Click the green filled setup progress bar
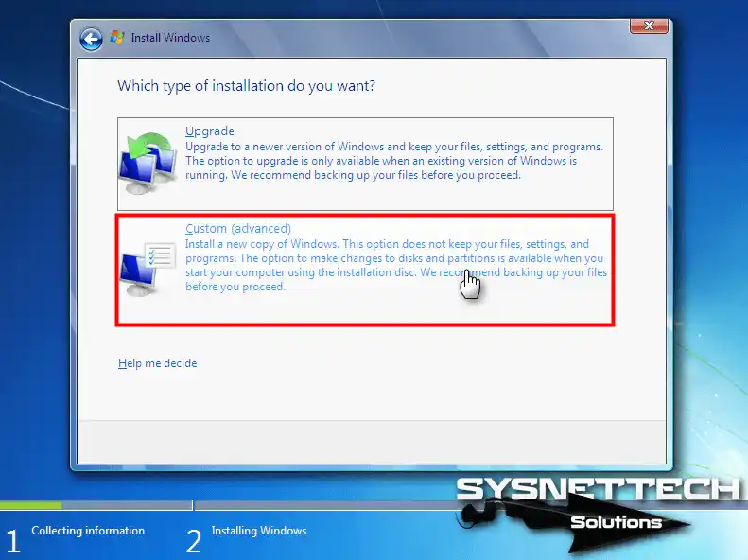Image resolution: width=748 pixels, height=560 pixels. (x=30, y=506)
